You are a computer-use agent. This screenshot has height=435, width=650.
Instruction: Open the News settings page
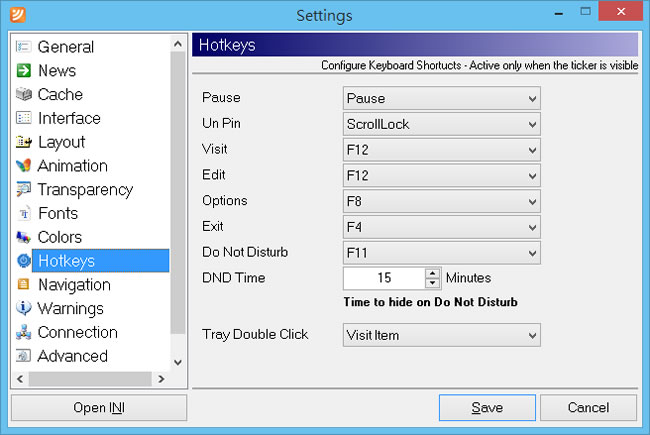57,70
